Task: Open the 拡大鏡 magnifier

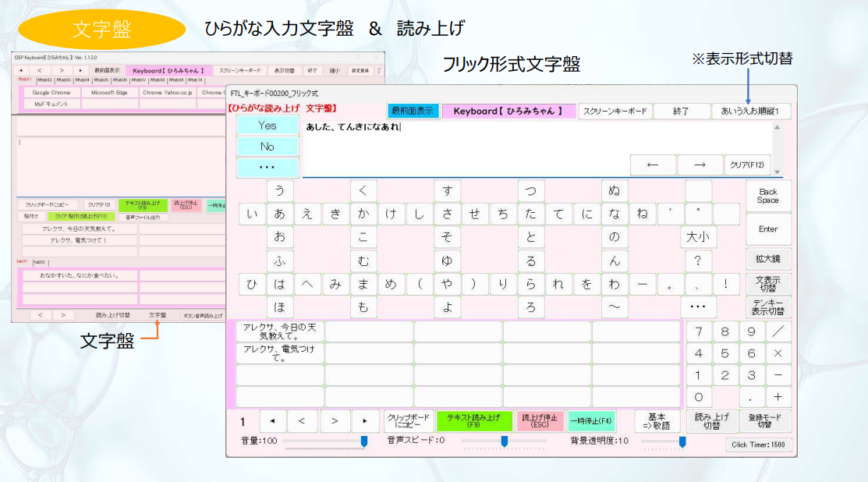Action: 768,259
